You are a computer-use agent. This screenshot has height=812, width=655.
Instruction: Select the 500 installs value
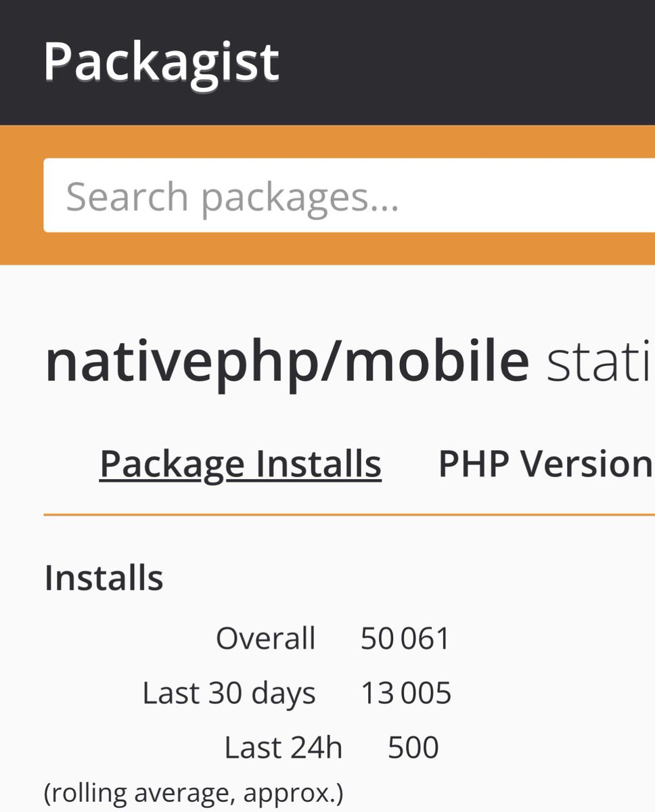(x=413, y=748)
